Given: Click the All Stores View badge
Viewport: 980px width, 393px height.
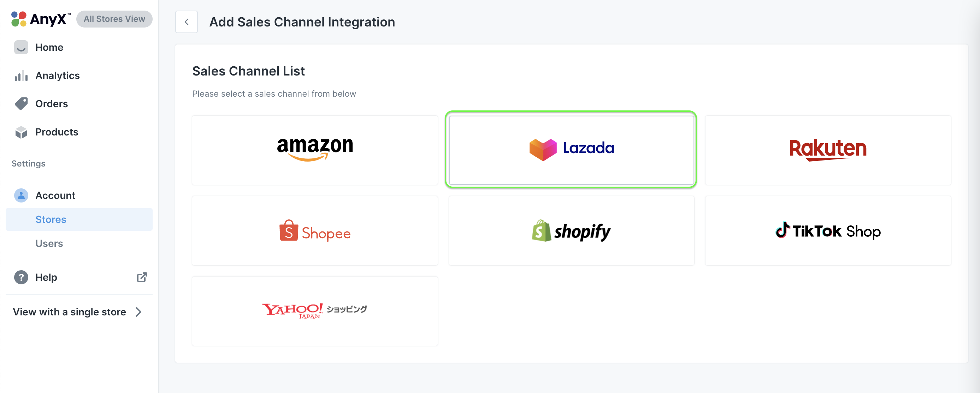Looking at the screenshot, I should click(114, 19).
